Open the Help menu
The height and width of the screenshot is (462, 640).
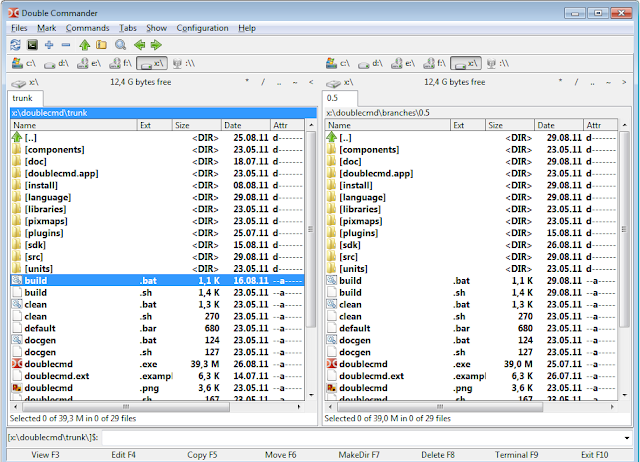pos(247,28)
